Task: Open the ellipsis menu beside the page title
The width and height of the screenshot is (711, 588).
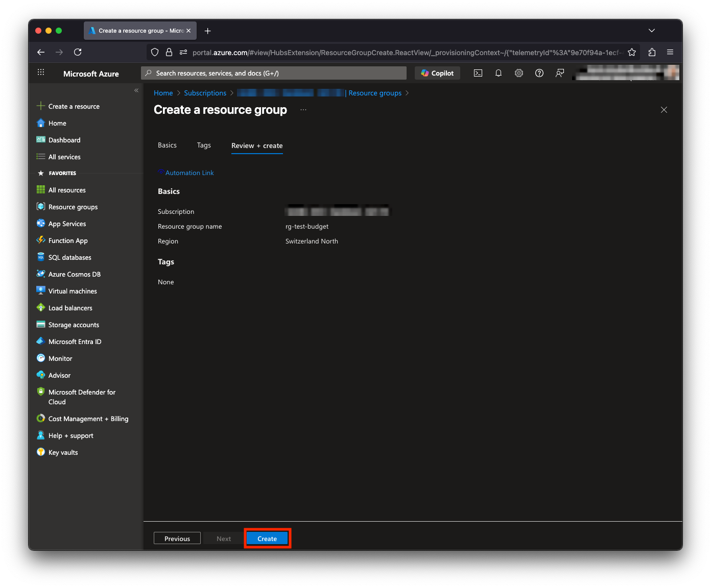Action: click(x=303, y=109)
